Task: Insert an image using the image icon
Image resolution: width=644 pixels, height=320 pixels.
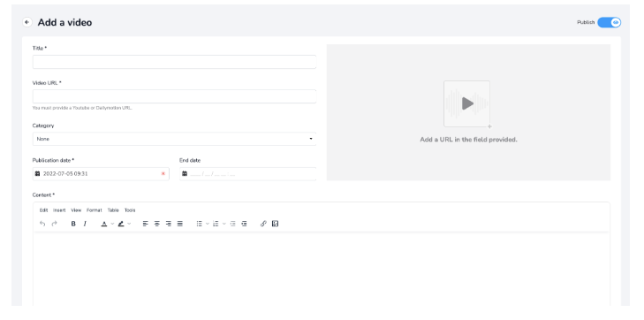Action: pos(275,224)
